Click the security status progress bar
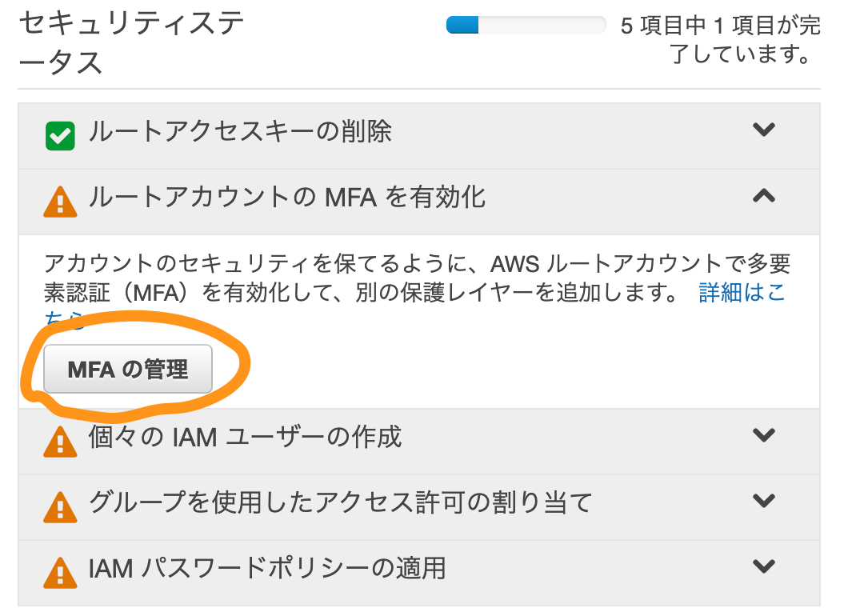The height and width of the screenshot is (616, 848). pos(526,25)
